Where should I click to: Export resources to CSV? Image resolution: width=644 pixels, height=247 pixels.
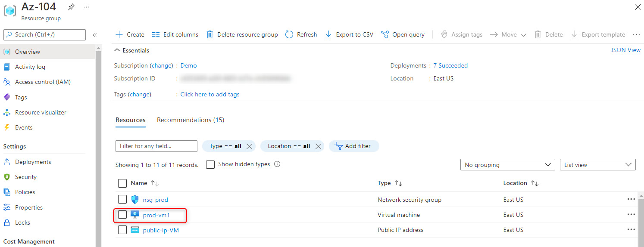pos(349,34)
